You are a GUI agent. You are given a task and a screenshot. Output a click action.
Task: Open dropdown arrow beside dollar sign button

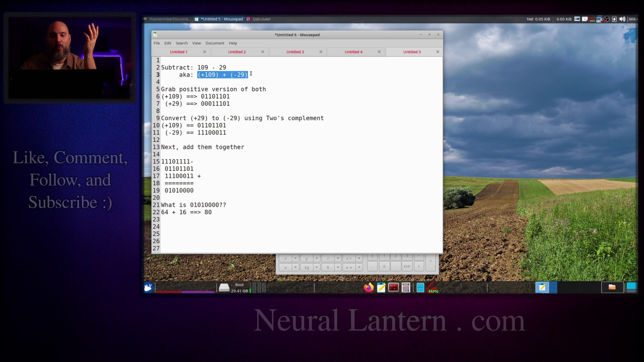pos(338,267)
